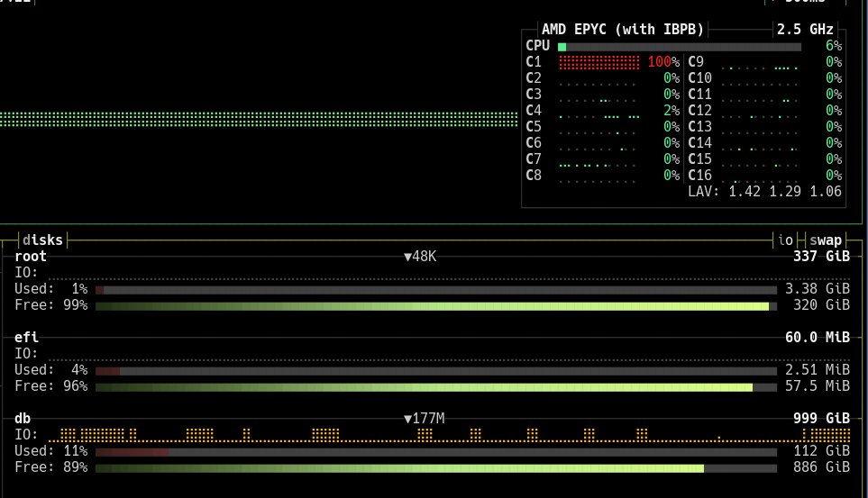Click the C4 core 2% reading

point(672,111)
